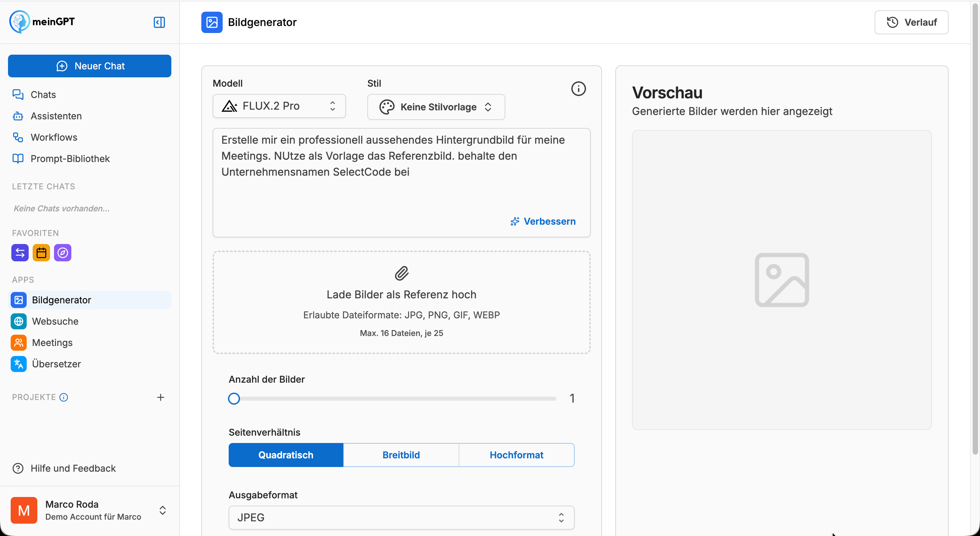Select Breitbild aspect ratio

point(401,455)
